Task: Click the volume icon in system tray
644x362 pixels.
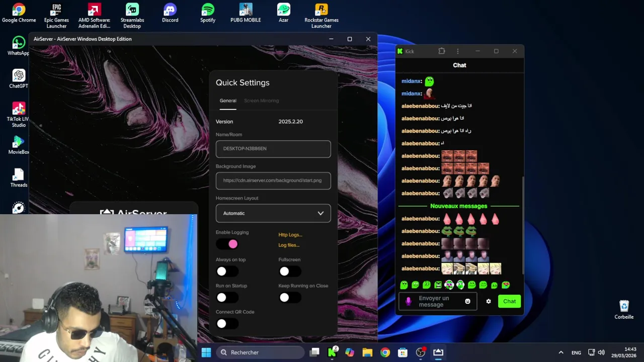Action: [601, 352]
